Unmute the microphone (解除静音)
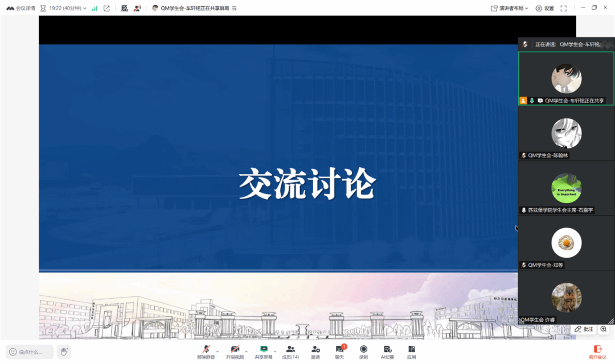The width and height of the screenshot is (615, 364). click(x=206, y=351)
